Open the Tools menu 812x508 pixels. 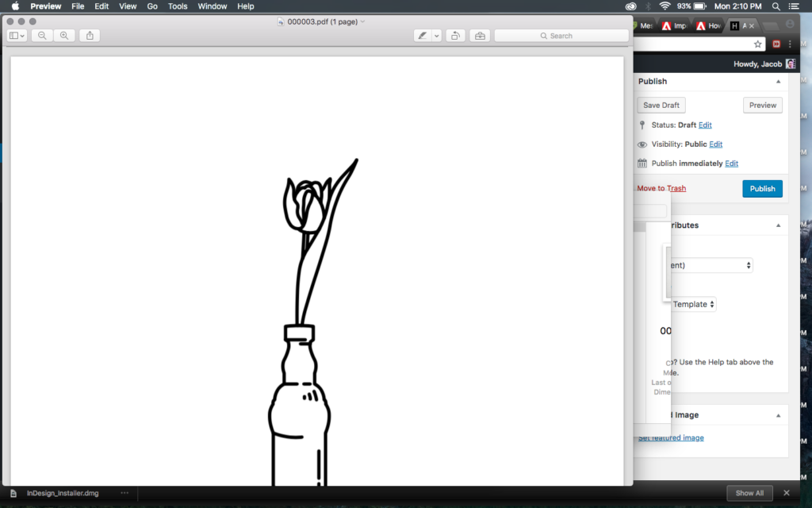[178, 6]
